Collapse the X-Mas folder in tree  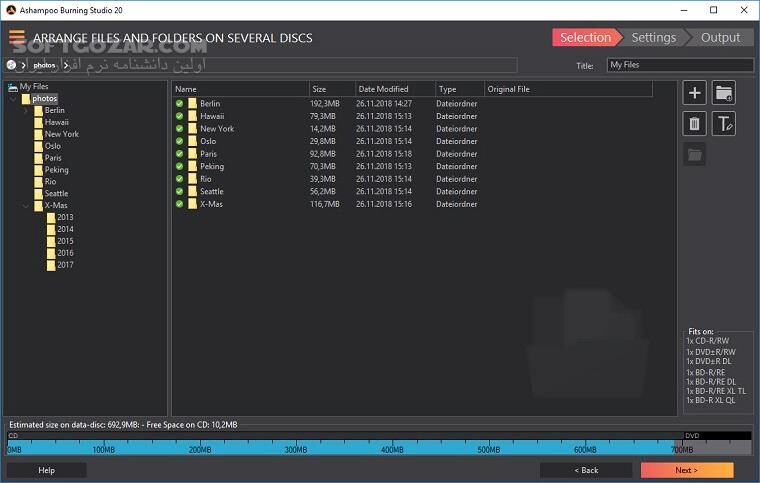click(x=26, y=205)
